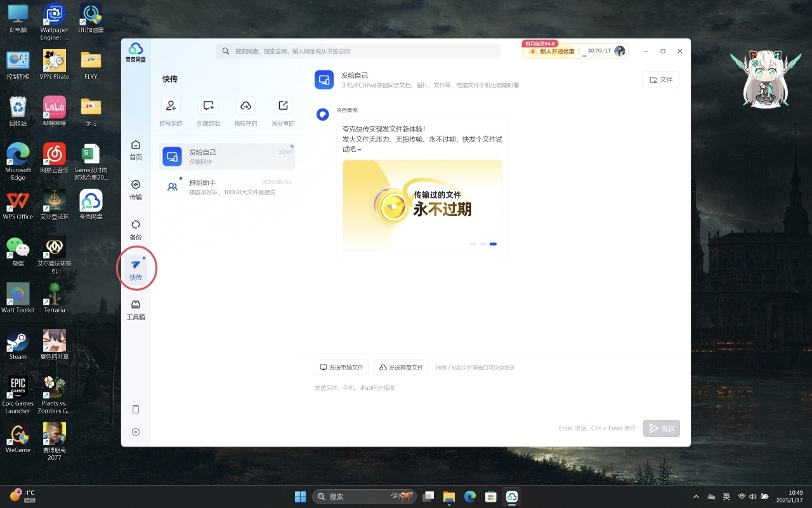
Task: Click the taskbar 搜索 search box
Action: [363, 497]
